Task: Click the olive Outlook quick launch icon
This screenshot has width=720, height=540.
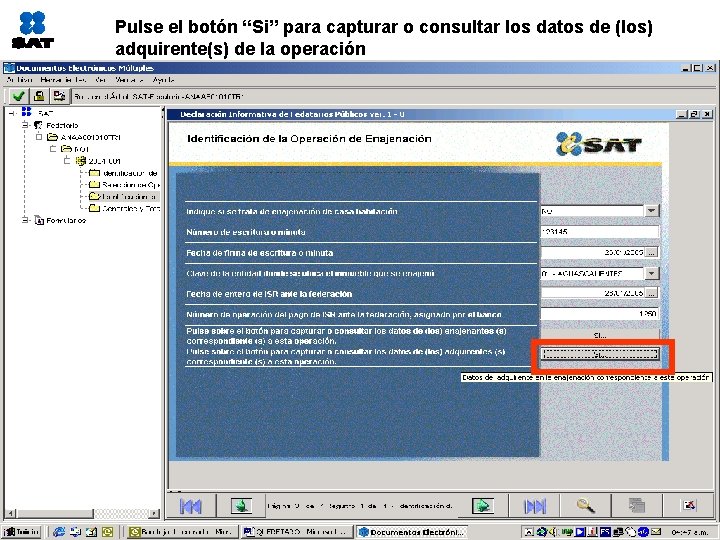Action: 107,532
